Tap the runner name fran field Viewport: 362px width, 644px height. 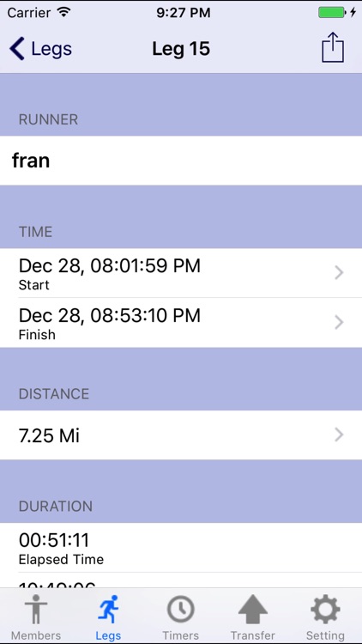(x=181, y=161)
